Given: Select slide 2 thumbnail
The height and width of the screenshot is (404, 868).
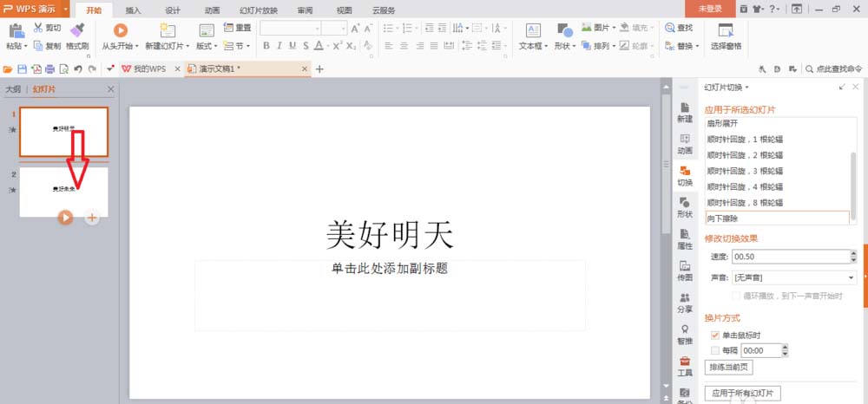Looking at the screenshot, I should point(63,192).
